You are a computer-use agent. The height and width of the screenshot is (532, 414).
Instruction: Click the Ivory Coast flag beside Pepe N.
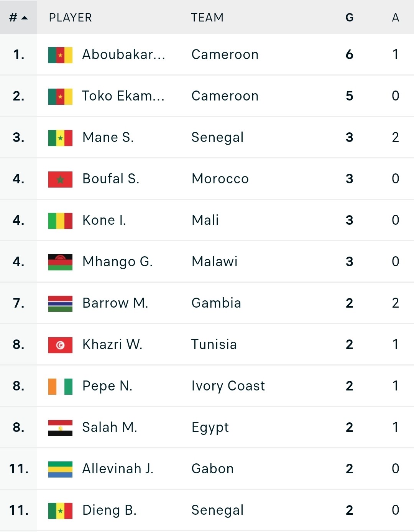click(60, 386)
